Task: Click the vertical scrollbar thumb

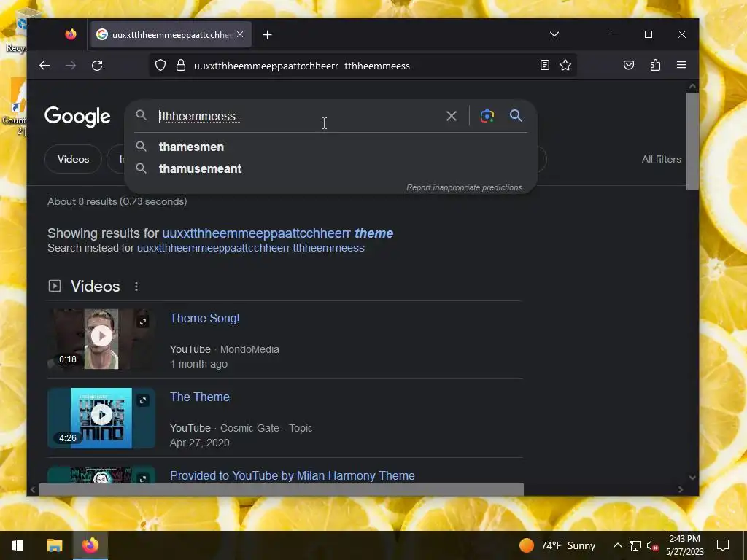Action: pyautogui.click(x=692, y=141)
